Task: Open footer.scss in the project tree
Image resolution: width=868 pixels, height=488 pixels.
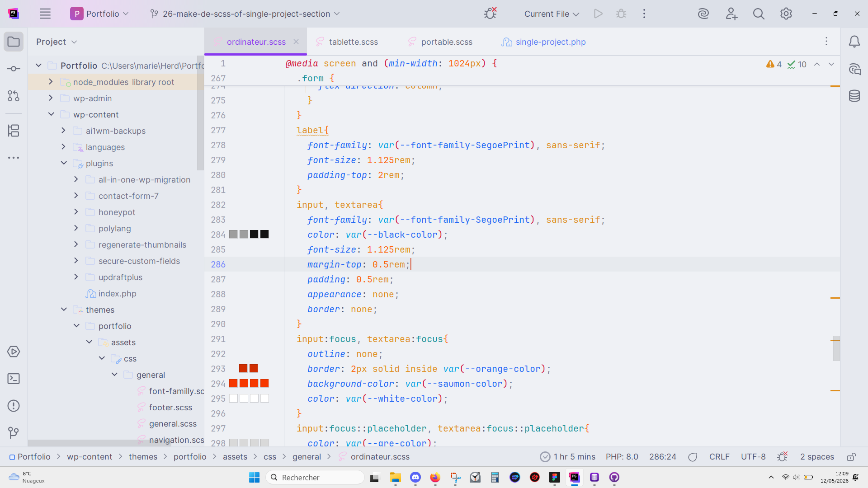Action: (170, 407)
